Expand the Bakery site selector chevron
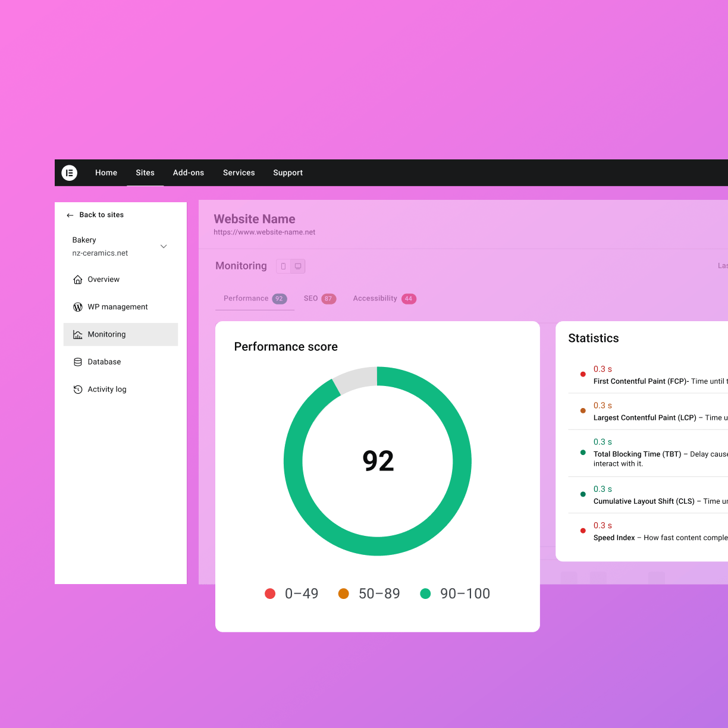 [164, 246]
